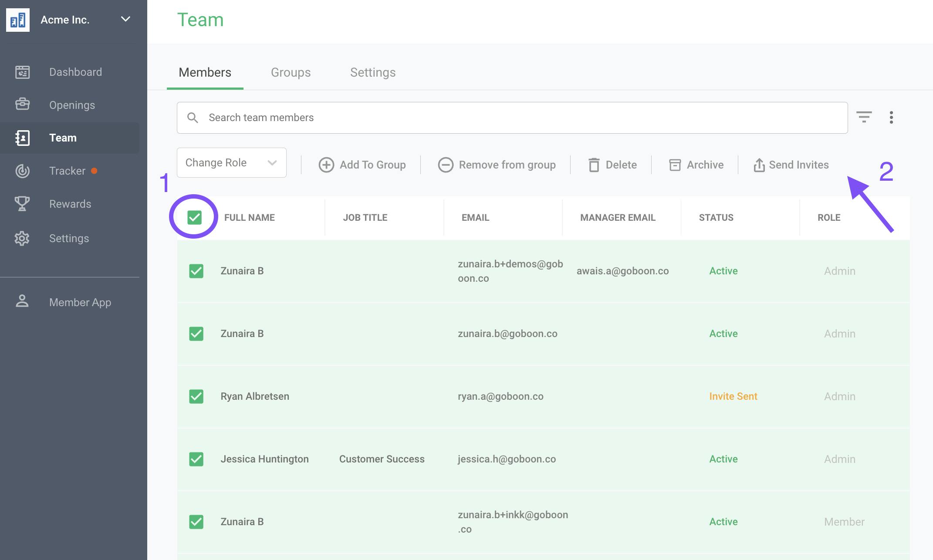The width and height of the screenshot is (933, 560).
Task: Click the orange Tracker notification dot
Action: 94,171
